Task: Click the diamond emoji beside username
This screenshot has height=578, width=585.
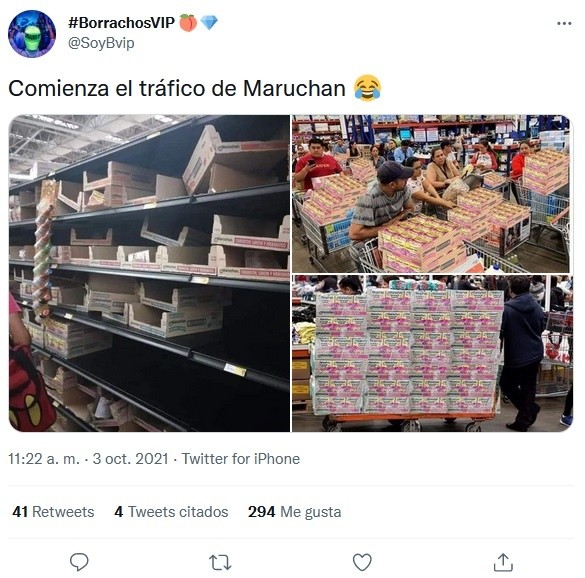Action: (209, 23)
